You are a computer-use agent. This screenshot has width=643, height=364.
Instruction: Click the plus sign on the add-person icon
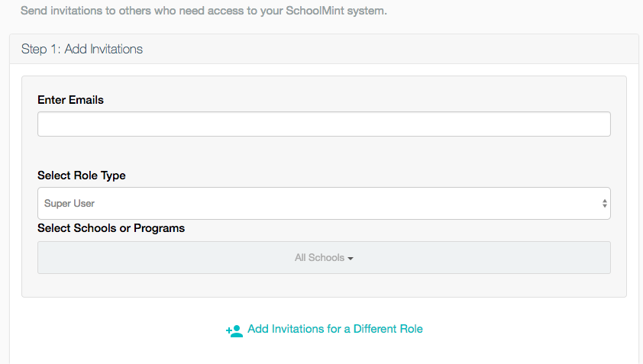(x=228, y=330)
